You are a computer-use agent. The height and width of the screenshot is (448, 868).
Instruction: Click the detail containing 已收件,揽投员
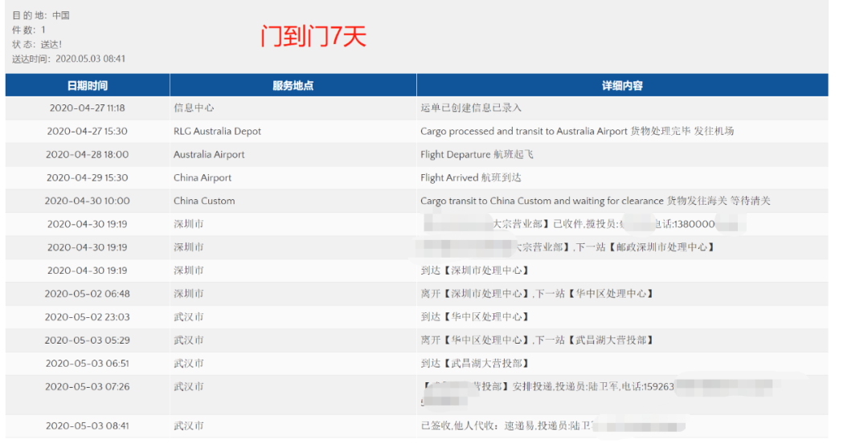coord(584,224)
